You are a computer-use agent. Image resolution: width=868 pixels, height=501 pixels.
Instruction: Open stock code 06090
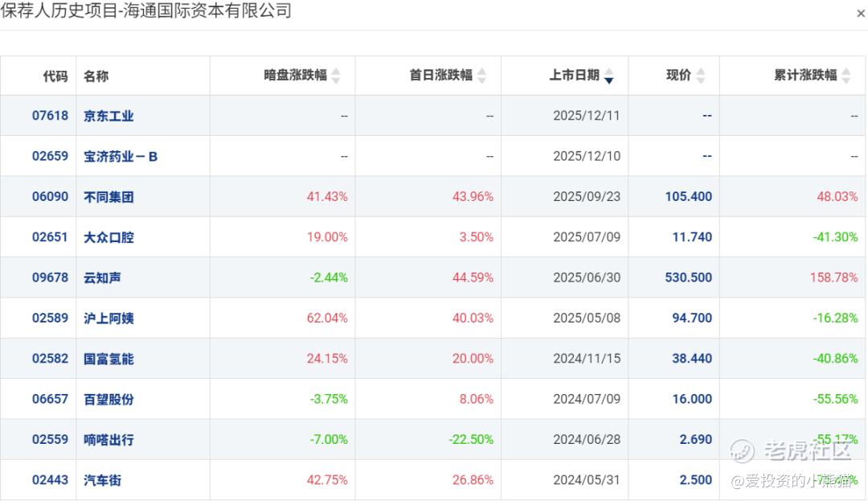coord(50,196)
